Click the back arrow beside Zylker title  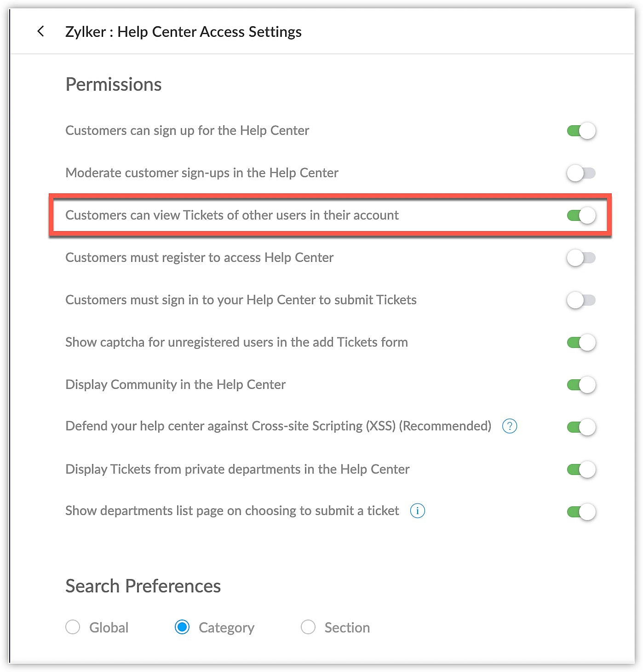(41, 31)
